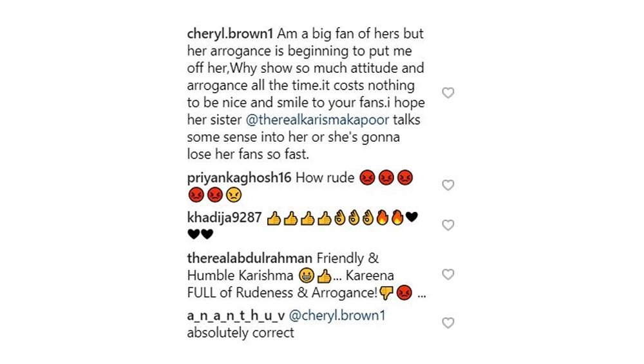The width and height of the screenshot is (644, 364).
Task: Like cheryl.brown1's comment with the heart
Action: 448,93
